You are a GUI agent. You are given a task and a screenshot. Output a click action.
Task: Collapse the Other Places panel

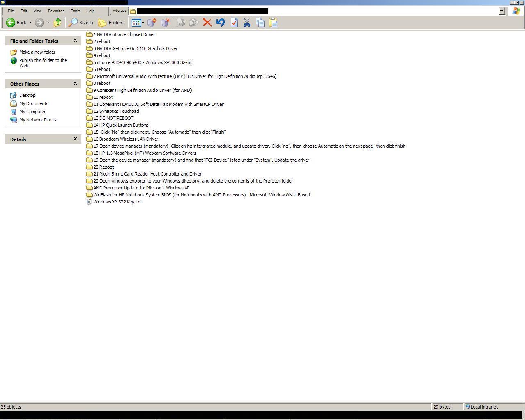tap(75, 84)
